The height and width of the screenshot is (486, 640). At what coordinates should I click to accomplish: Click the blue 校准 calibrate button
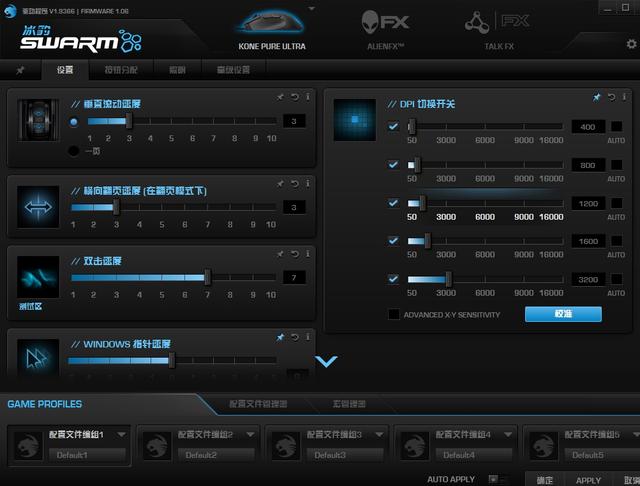(563, 314)
